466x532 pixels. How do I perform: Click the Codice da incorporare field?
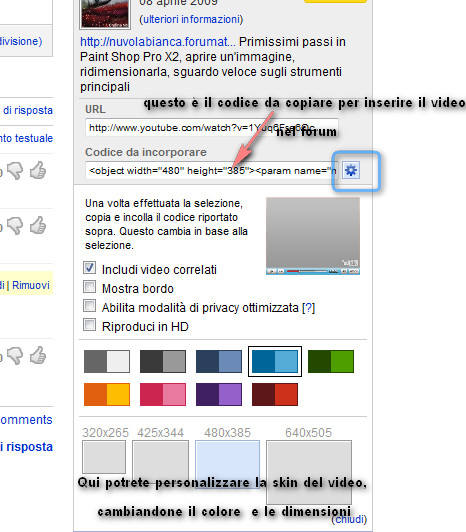point(212,170)
